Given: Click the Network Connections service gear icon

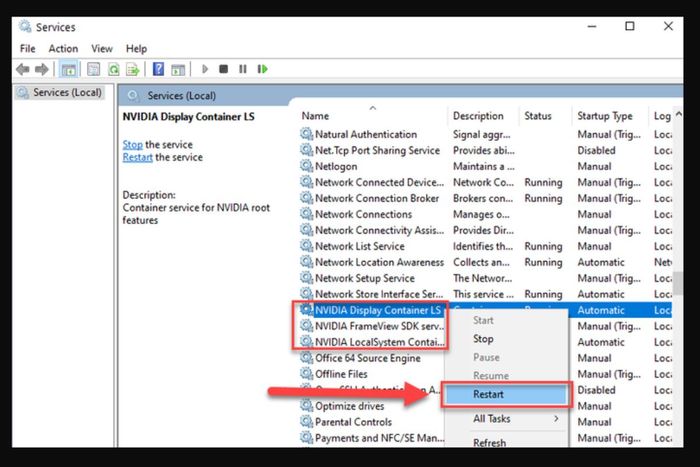Looking at the screenshot, I should click(x=306, y=213).
